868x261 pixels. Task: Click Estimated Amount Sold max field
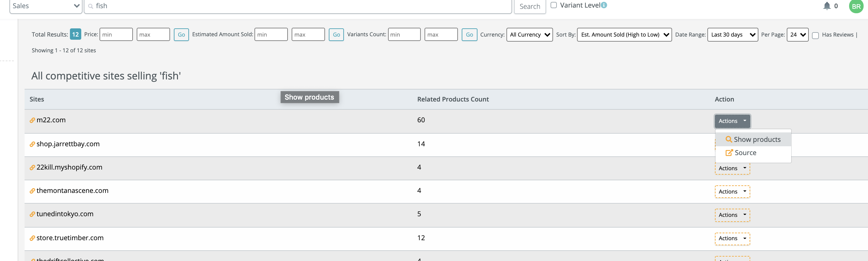click(x=308, y=35)
